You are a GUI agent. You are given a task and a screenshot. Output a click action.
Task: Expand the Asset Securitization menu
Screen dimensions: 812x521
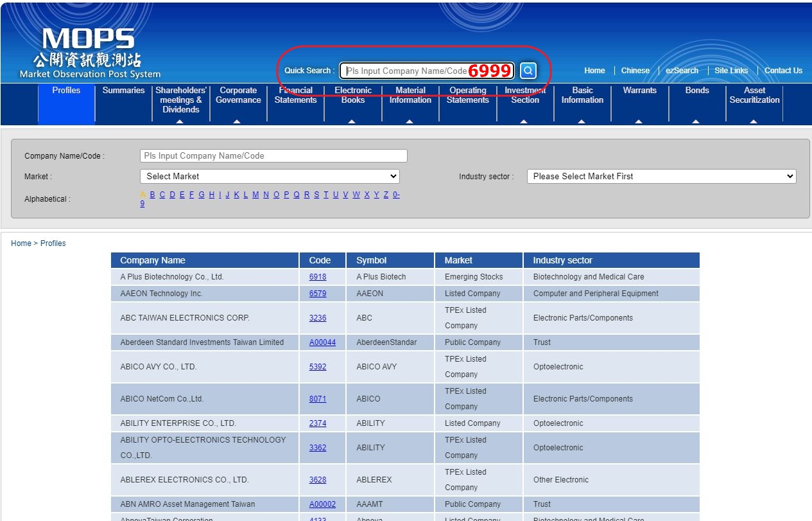pyautogui.click(x=754, y=96)
